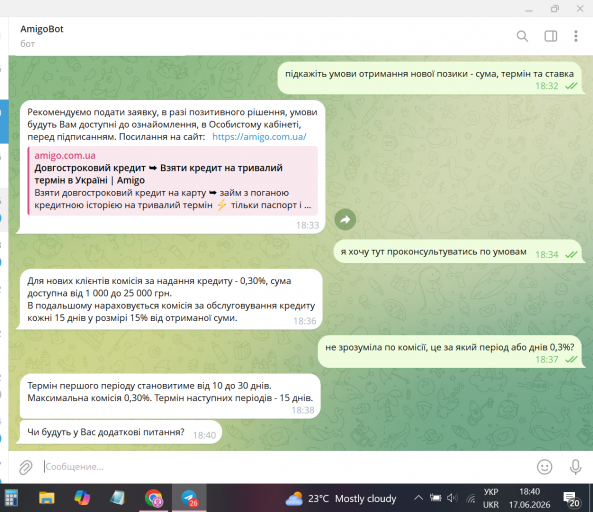Click the message starting 'Для нових клієнтів комісія'
This screenshot has height=512, width=593.
click(171, 299)
